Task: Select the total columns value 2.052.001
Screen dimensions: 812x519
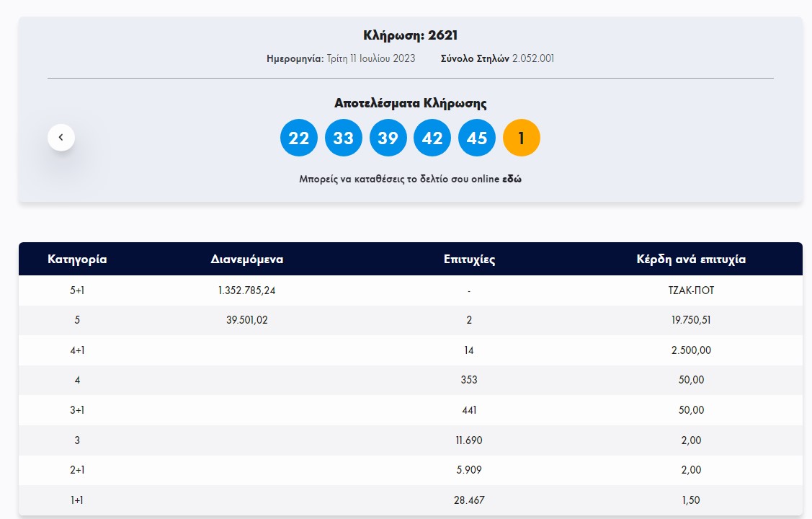Action: (532, 59)
